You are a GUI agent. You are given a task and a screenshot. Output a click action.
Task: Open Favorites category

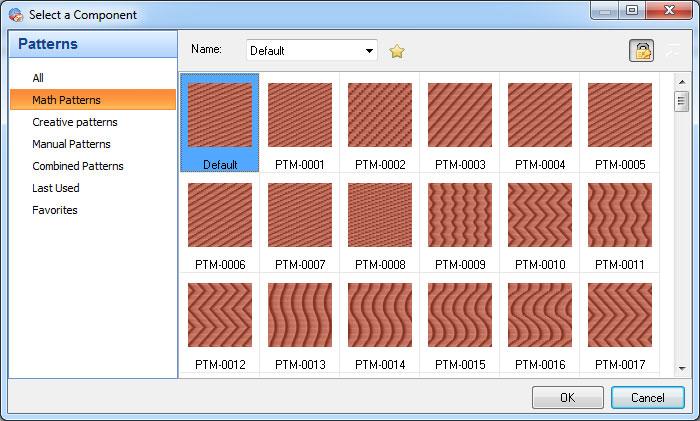pos(54,210)
